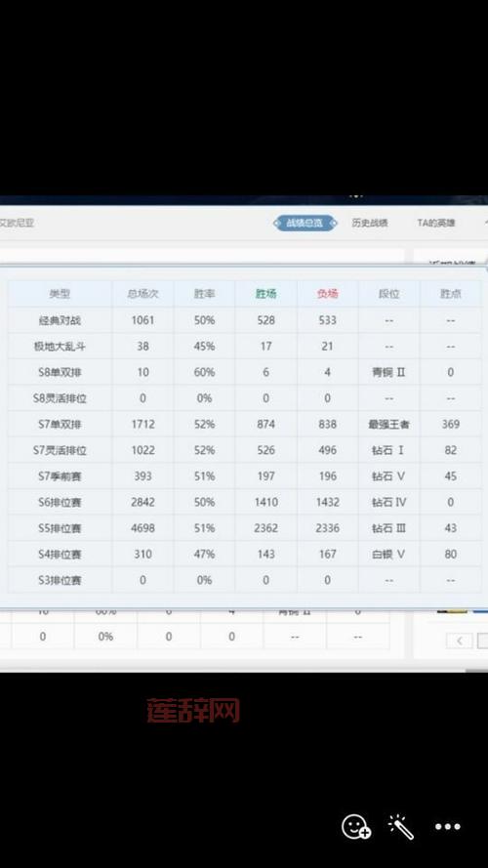This screenshot has width=488, height=868.
Task: Click the 胜点 column header
Action: (450, 294)
